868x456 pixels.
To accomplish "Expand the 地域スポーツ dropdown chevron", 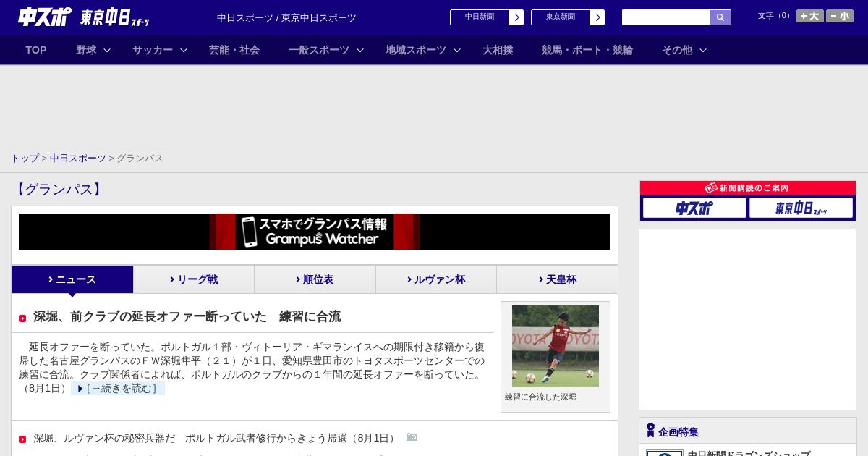I will pyautogui.click(x=457, y=50).
